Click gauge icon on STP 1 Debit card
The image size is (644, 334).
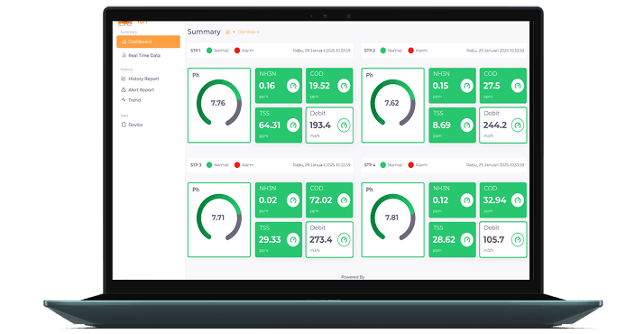click(x=344, y=125)
